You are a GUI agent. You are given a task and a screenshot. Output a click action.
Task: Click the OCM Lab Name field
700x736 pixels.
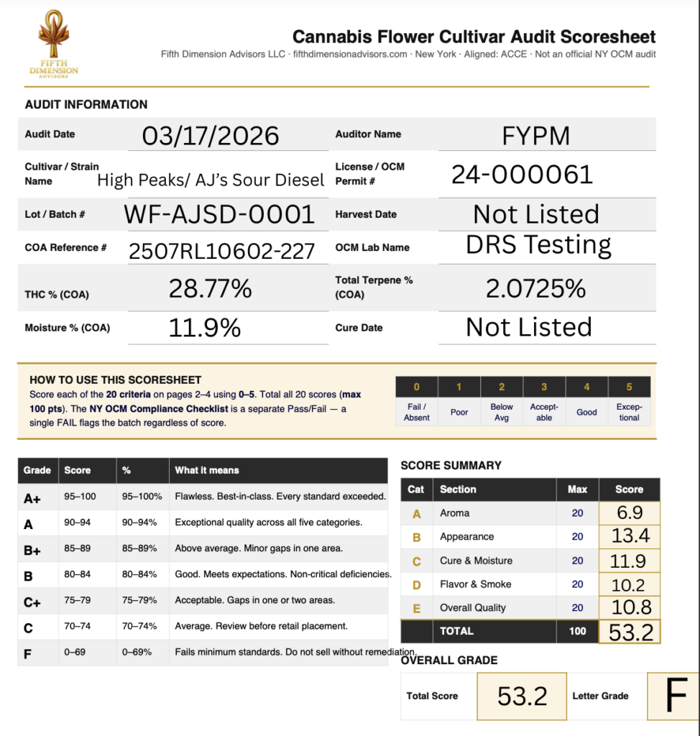coord(538,246)
